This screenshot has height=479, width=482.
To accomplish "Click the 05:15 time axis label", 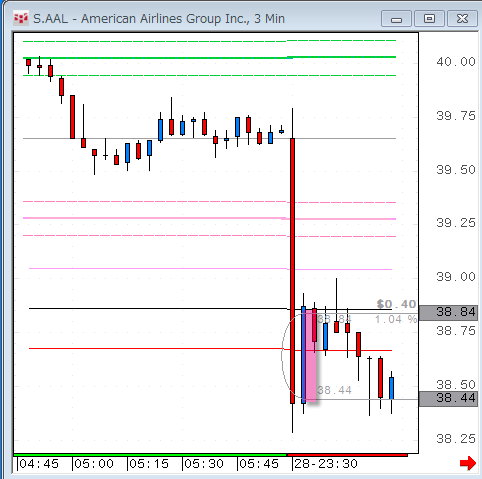I will click(x=149, y=464).
